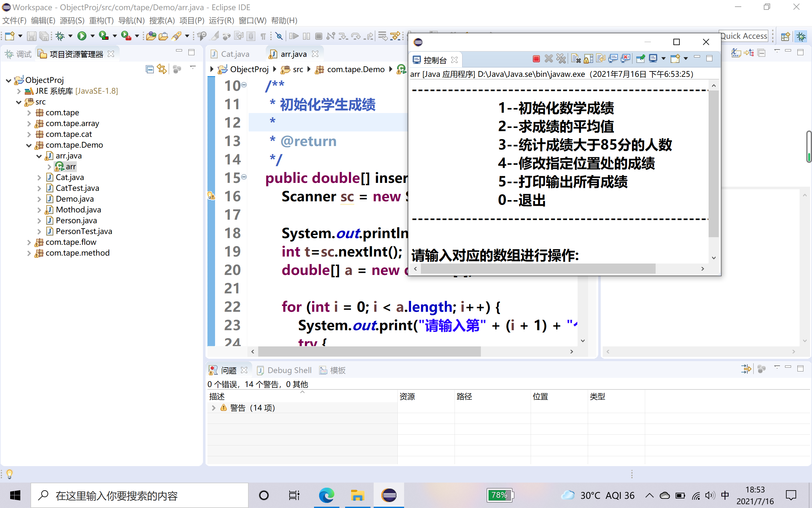Collapse the ObjectProj project node
The width and height of the screenshot is (812, 508).
9,80
